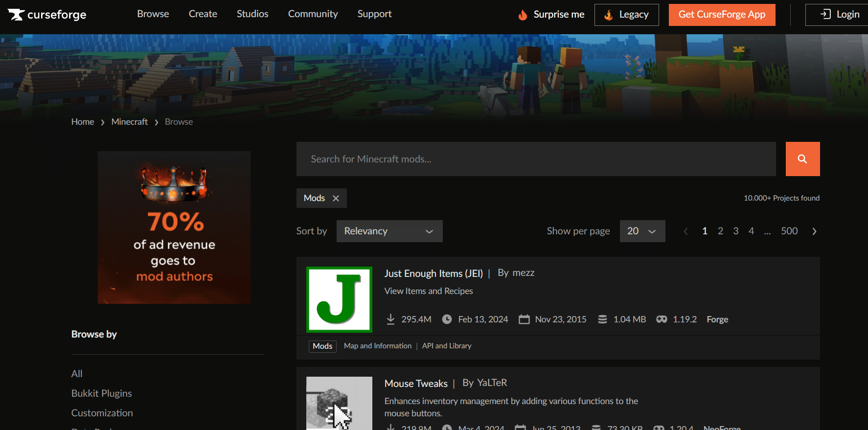
Task: Click the Forge loader label on JEI
Action: tap(717, 319)
